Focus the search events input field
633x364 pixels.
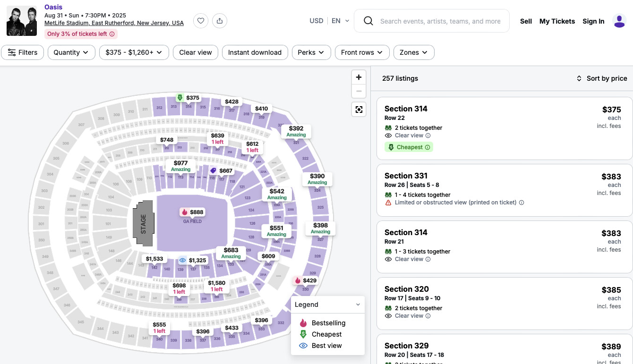pyautogui.click(x=440, y=21)
